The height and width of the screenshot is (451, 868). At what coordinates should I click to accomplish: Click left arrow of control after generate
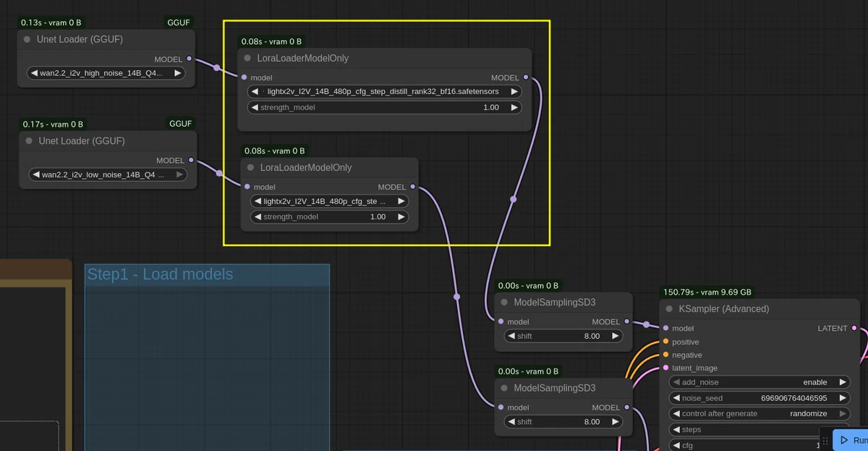pyautogui.click(x=676, y=413)
